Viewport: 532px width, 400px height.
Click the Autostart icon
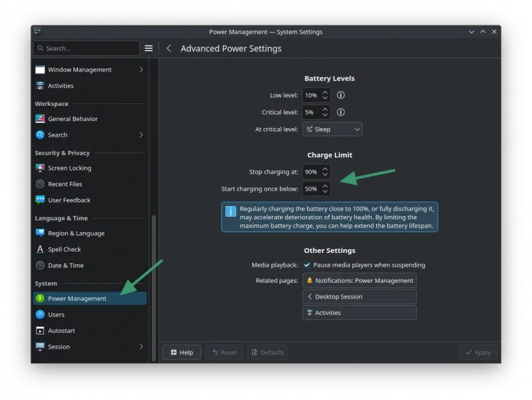[x=40, y=330]
